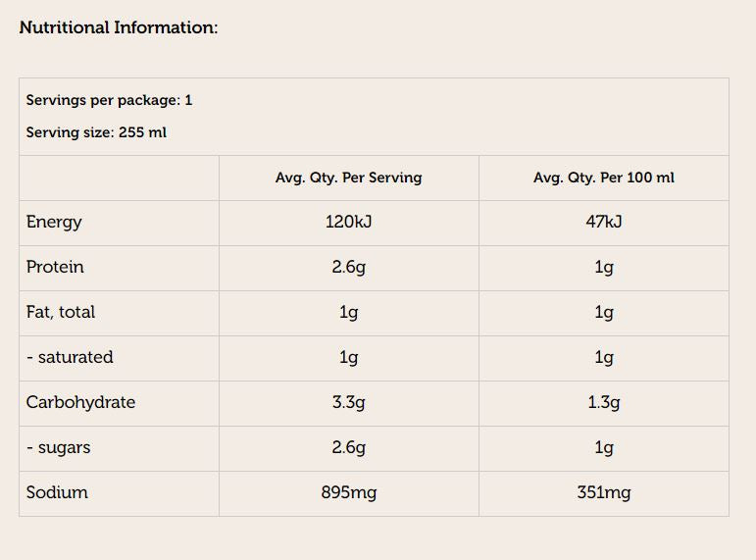Select the Sodium row label
The height and width of the screenshot is (560, 756).
click(x=57, y=492)
